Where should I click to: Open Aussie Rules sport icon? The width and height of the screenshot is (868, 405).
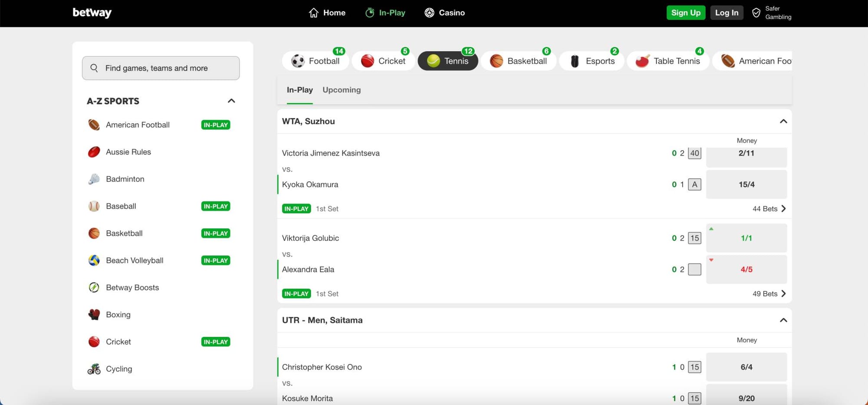[94, 152]
